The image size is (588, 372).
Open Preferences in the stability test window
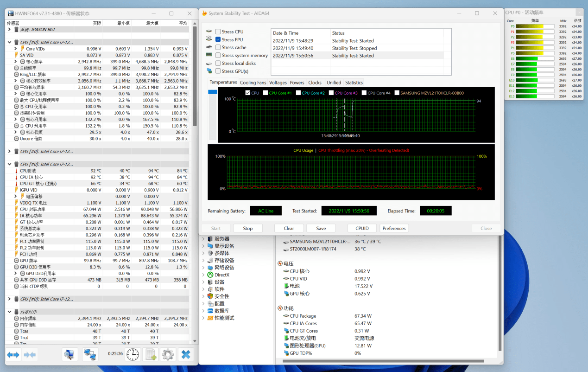click(394, 228)
